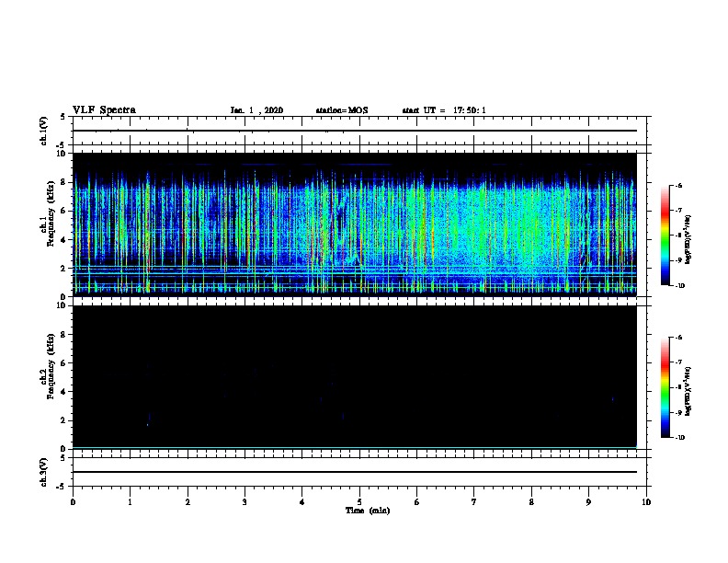Click the ch.1 frequency axis "6" tick label
This screenshot has width=728, height=563.
point(63,211)
